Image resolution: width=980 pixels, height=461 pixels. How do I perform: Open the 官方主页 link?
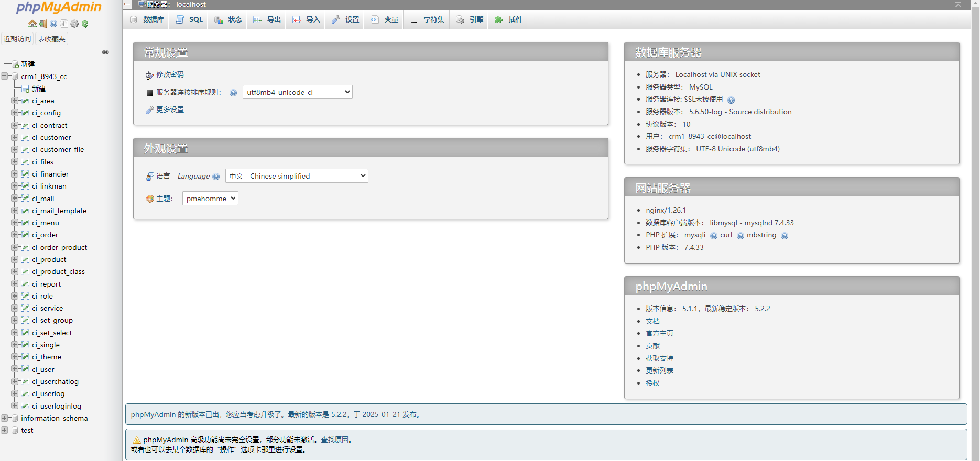(x=659, y=333)
